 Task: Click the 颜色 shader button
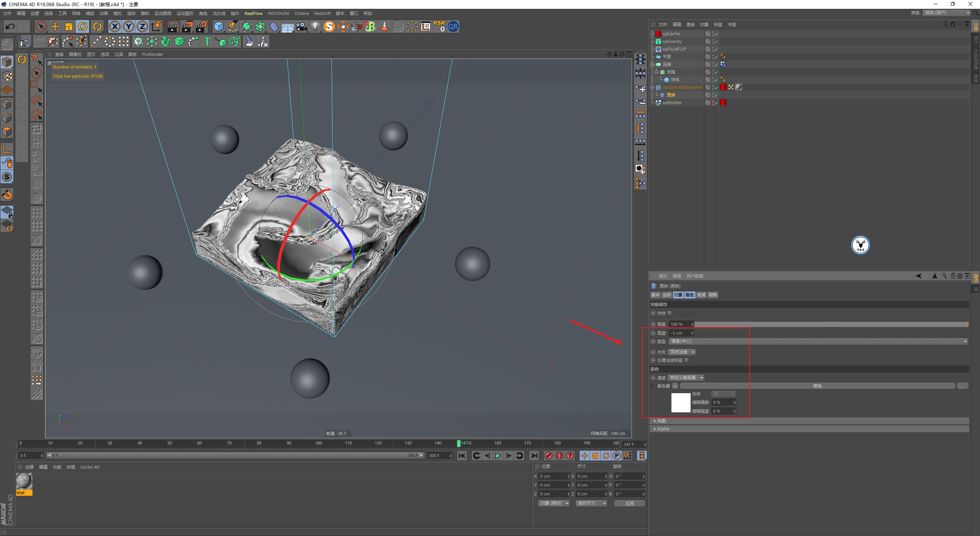click(817, 386)
